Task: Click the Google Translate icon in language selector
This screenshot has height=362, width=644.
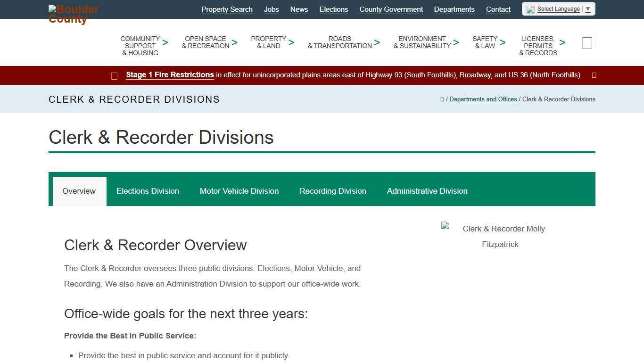Action: 529,8
